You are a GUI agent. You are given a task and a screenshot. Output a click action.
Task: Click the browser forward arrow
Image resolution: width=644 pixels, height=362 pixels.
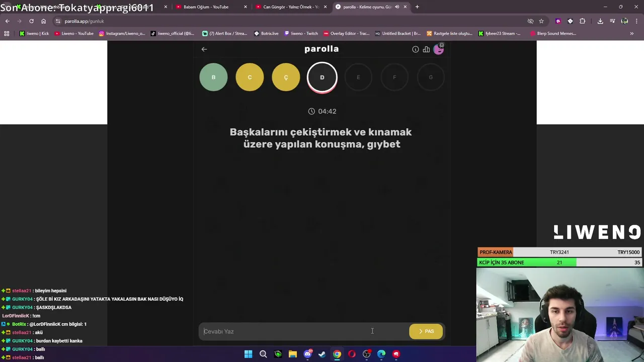click(x=19, y=21)
